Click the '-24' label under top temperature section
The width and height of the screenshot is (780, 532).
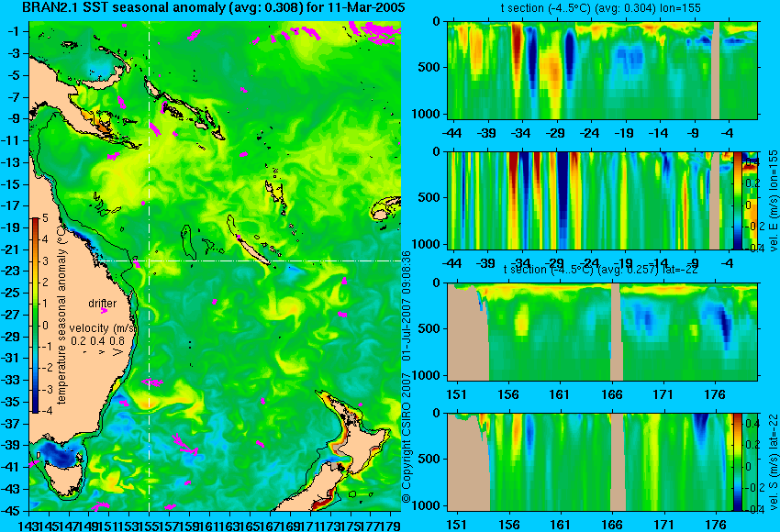tap(590, 133)
